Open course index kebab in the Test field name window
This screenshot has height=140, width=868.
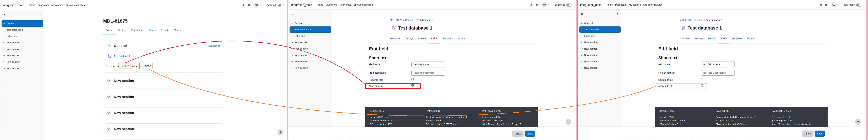(328, 14)
